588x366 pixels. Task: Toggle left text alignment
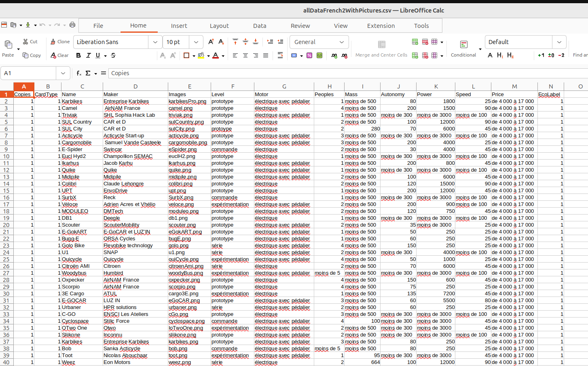coord(235,55)
